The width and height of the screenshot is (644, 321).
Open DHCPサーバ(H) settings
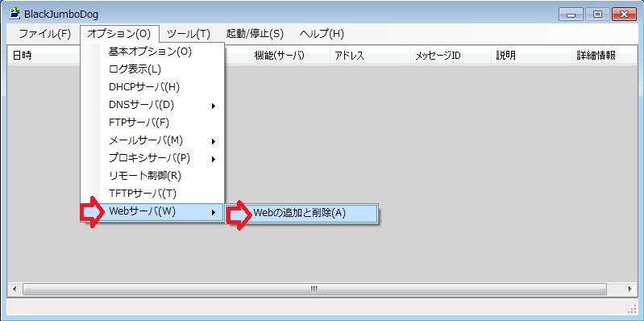pos(152,87)
